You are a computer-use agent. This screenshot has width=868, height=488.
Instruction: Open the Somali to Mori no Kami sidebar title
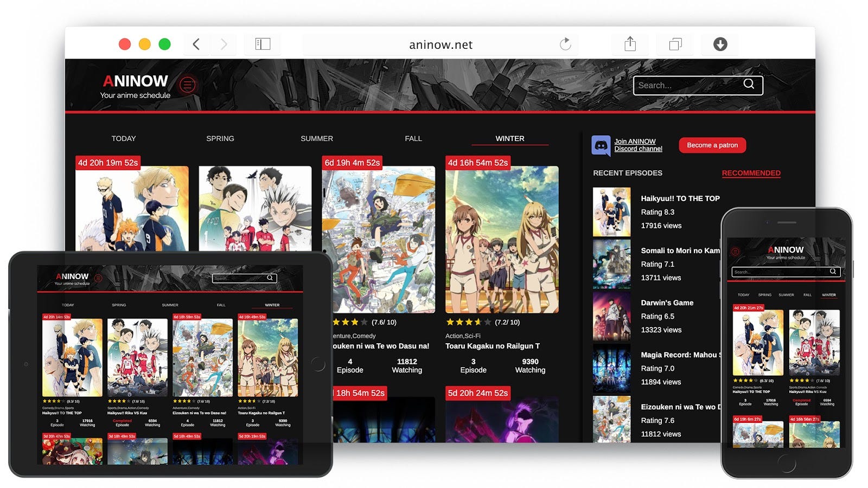pyautogui.click(x=680, y=251)
